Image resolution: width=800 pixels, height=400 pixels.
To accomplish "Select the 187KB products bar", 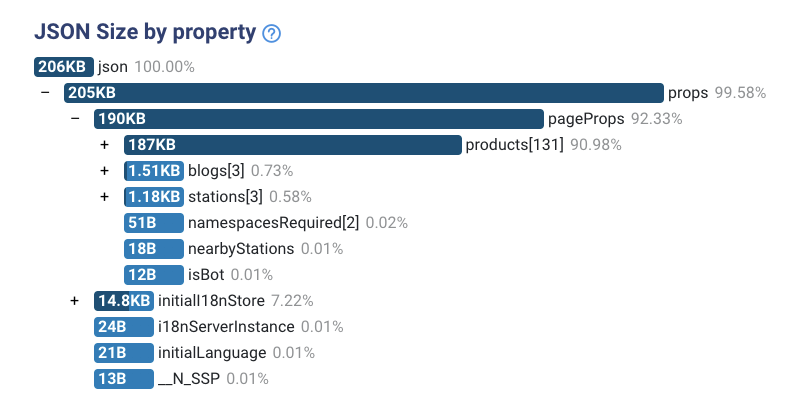I will (293, 145).
